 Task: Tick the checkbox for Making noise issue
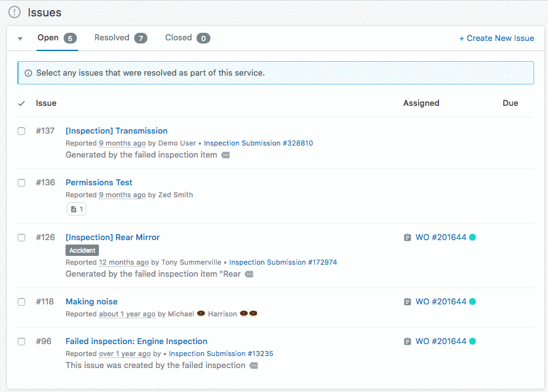click(x=21, y=302)
